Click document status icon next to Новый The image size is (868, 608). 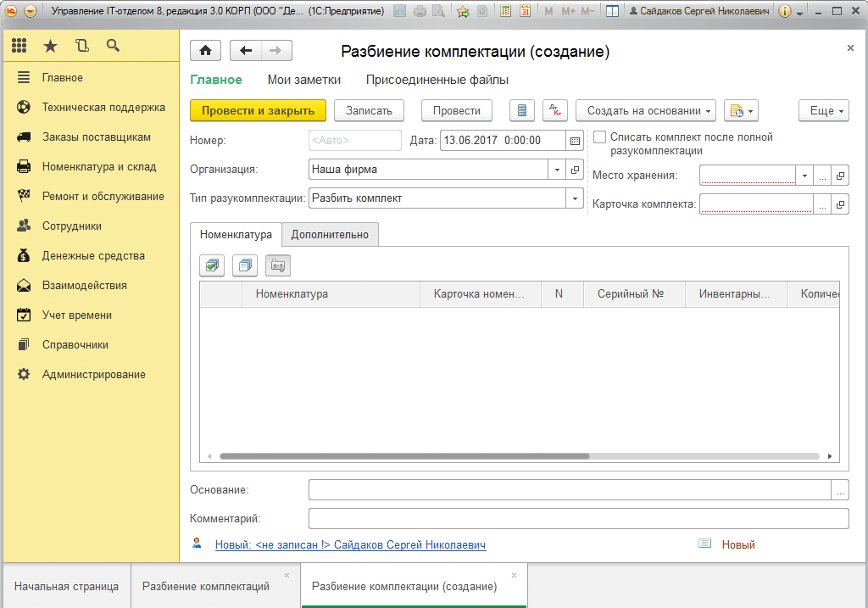tap(704, 544)
